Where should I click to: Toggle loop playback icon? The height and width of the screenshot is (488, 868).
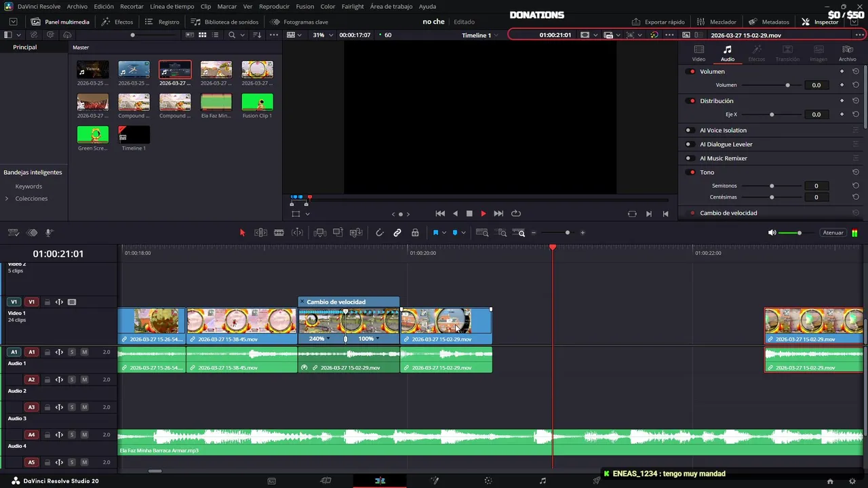[x=516, y=213]
